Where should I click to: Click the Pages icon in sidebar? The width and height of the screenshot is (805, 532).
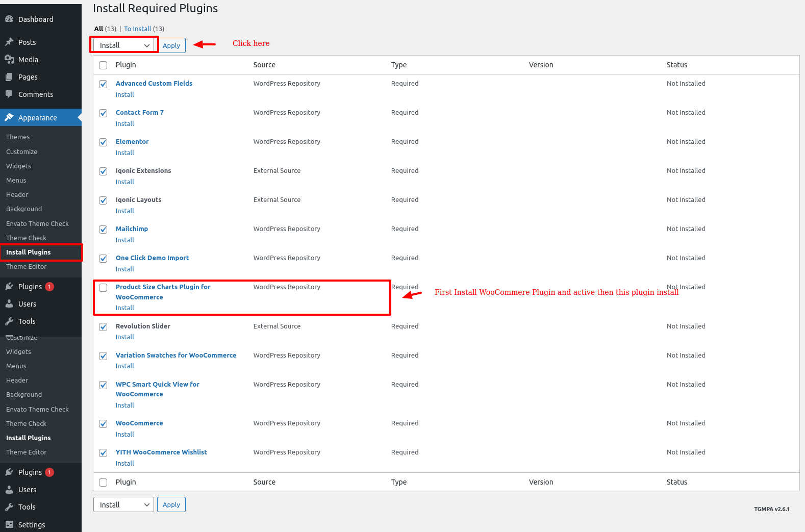click(9, 77)
